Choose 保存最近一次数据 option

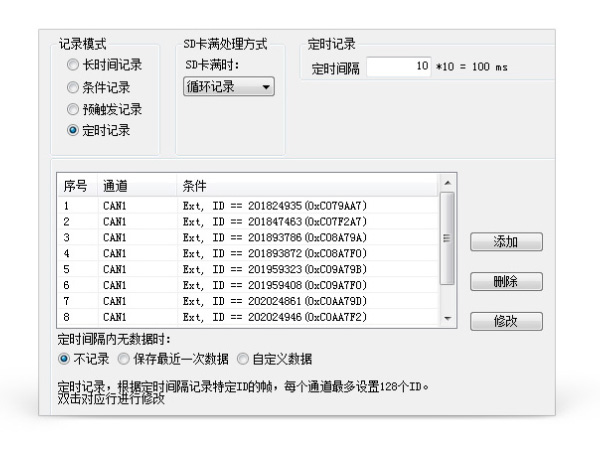click(x=124, y=359)
